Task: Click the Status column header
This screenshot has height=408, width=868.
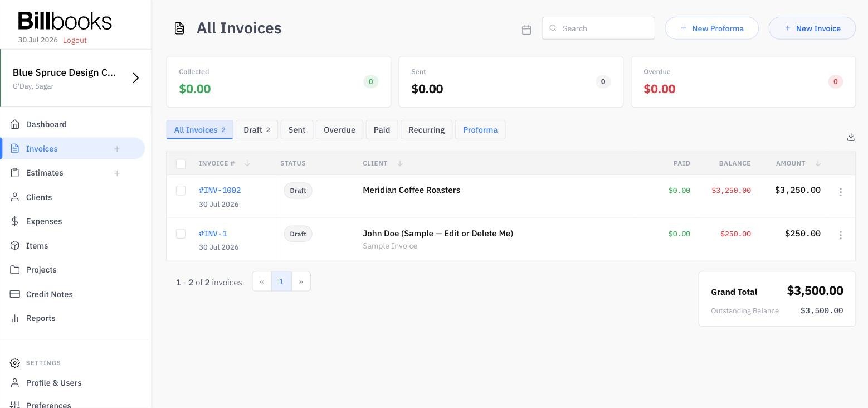Action: click(293, 163)
